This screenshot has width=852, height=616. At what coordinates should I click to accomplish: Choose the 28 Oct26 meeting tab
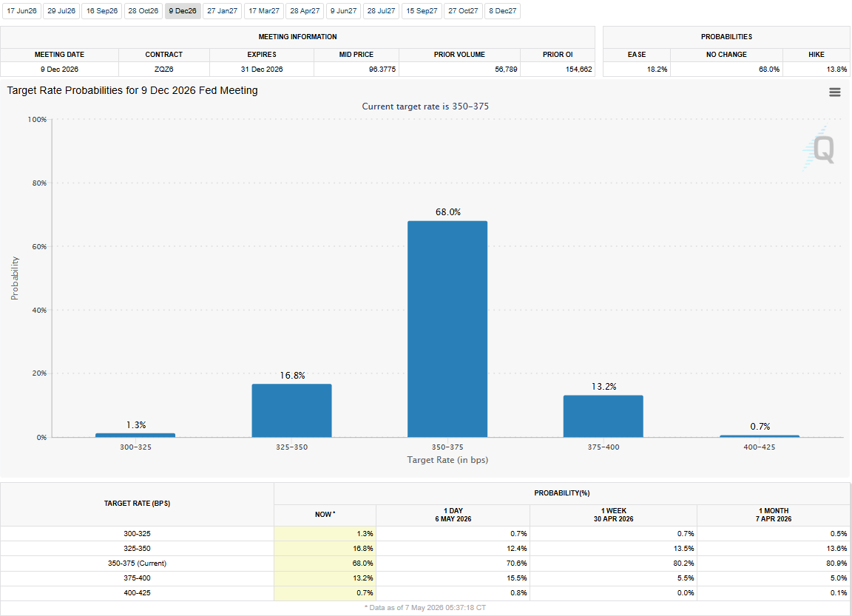[143, 11]
